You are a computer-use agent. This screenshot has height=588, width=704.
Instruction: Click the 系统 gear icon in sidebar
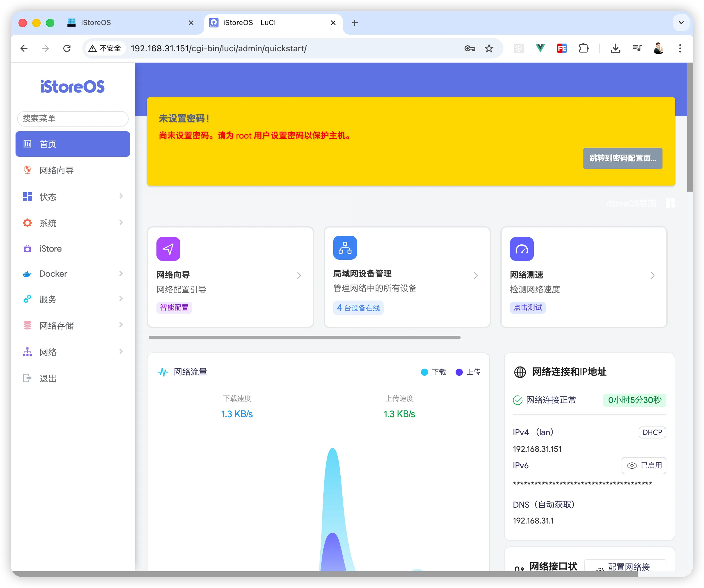(27, 223)
